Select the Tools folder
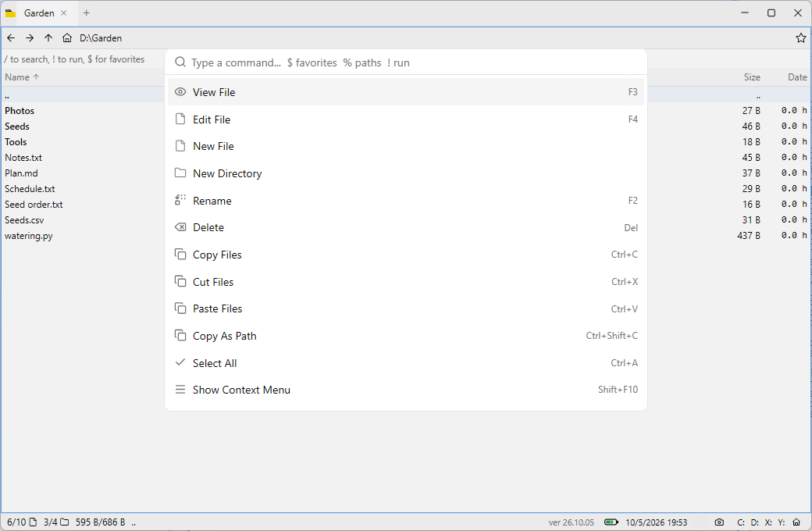 16,142
